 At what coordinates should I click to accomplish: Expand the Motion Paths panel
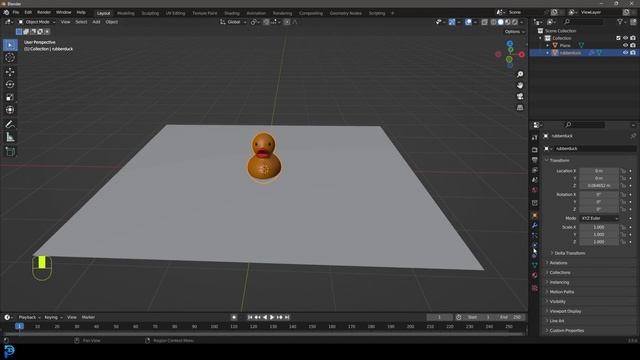coord(562,292)
